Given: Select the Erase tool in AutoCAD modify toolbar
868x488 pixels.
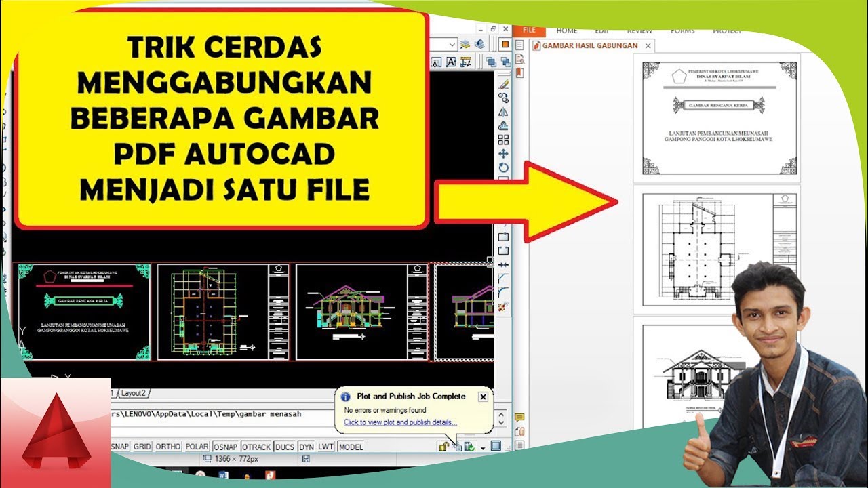Looking at the screenshot, I should (504, 85).
